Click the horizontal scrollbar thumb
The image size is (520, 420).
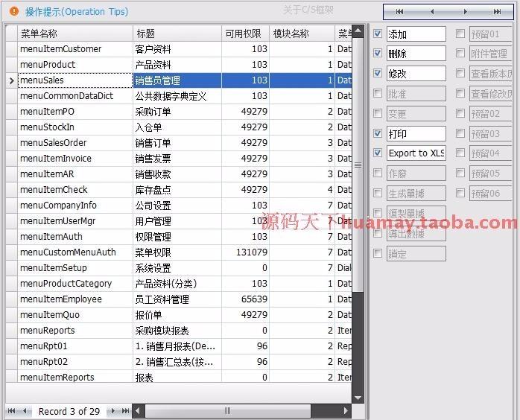(x=227, y=411)
